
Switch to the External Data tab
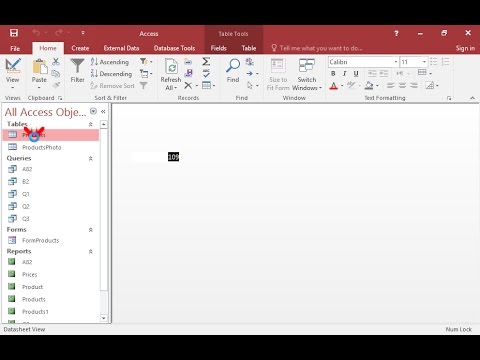click(x=121, y=48)
